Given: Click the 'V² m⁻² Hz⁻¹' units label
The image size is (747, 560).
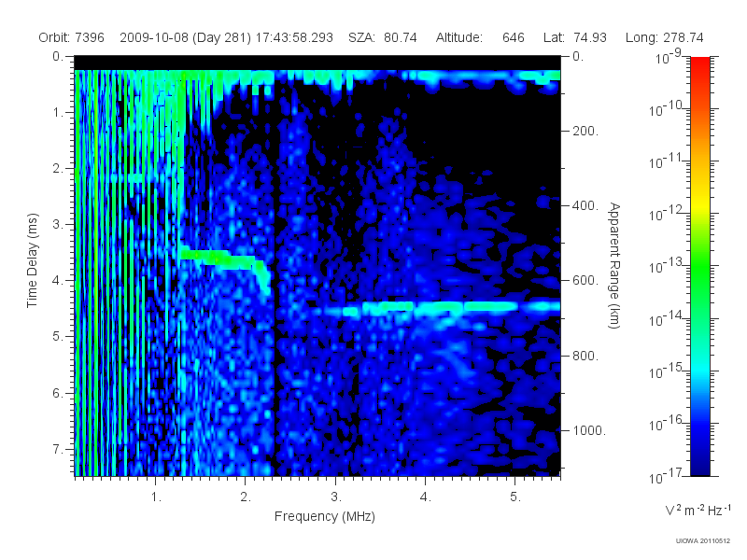Looking at the screenshot, I should [698, 510].
